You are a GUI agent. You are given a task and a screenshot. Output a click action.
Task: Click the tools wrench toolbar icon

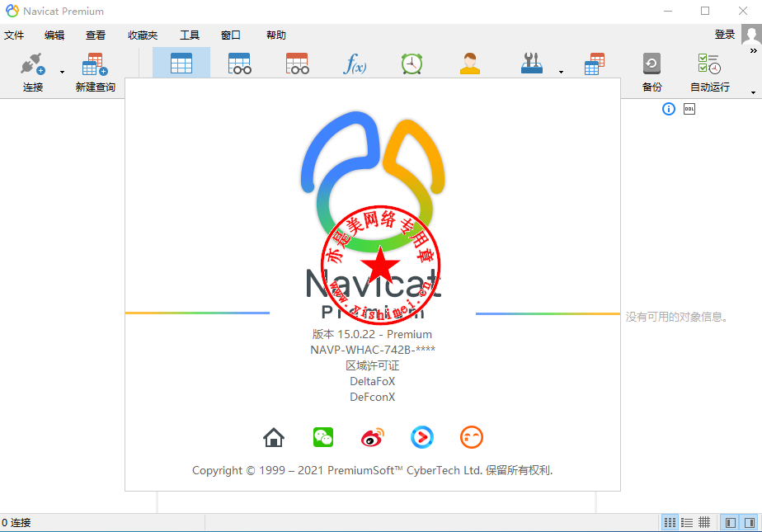pos(532,64)
